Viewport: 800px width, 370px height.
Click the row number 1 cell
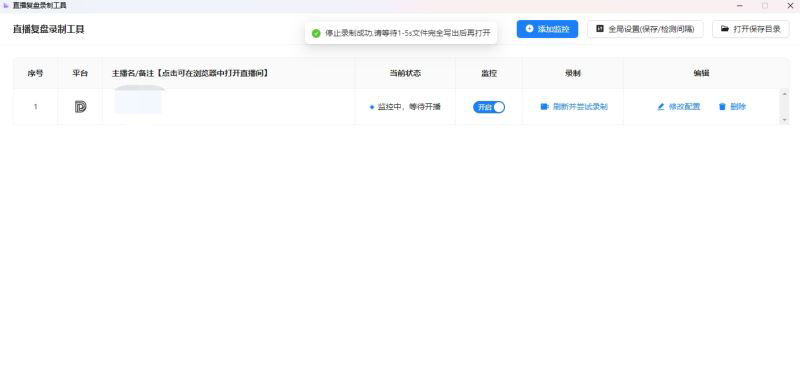(35, 107)
